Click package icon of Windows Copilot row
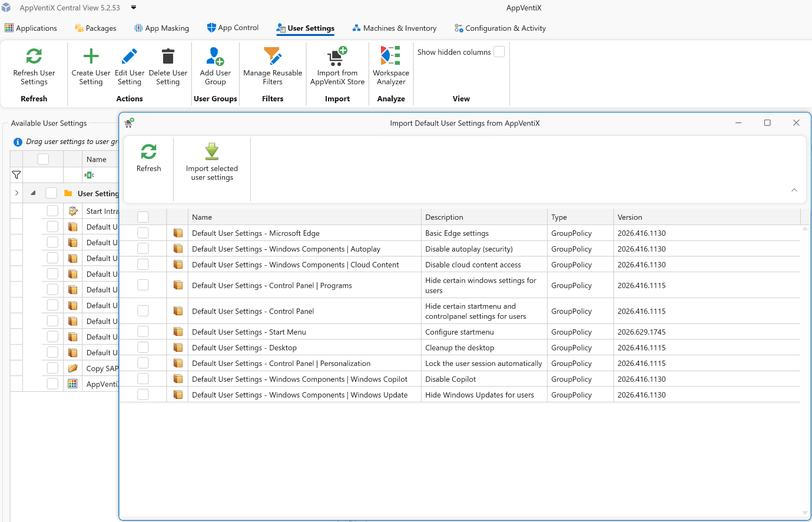The height and width of the screenshot is (522, 812). point(178,379)
